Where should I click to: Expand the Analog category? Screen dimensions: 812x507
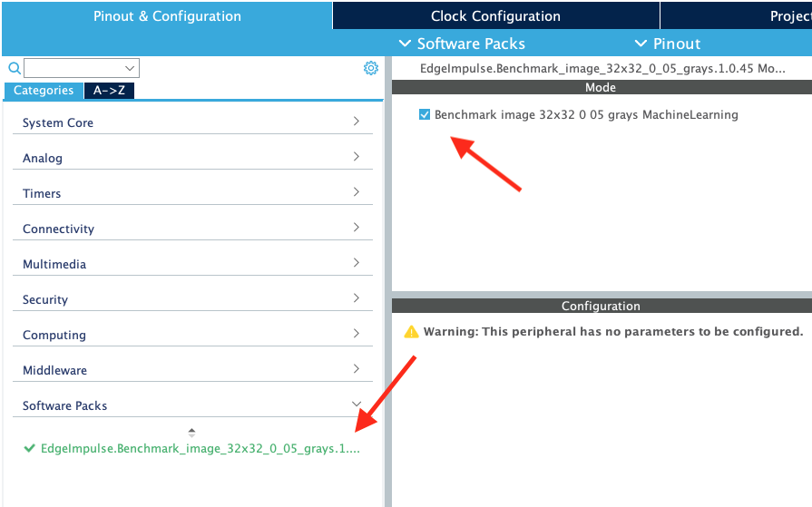[x=192, y=158]
